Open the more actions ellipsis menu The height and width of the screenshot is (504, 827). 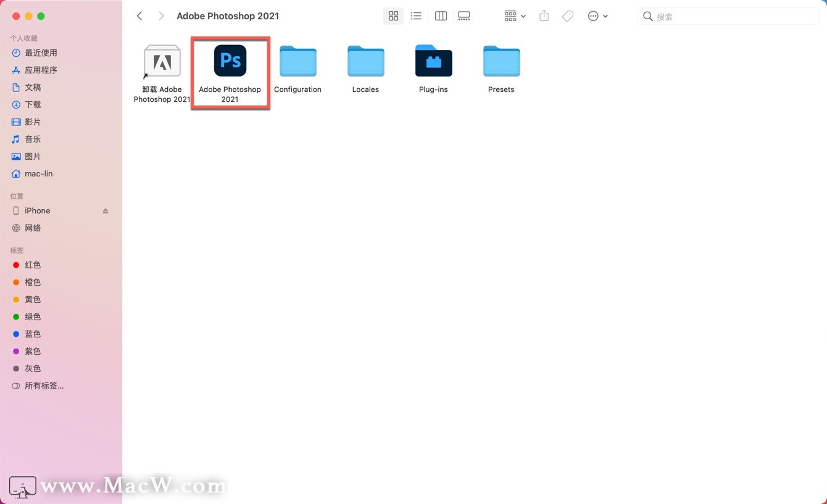(597, 16)
